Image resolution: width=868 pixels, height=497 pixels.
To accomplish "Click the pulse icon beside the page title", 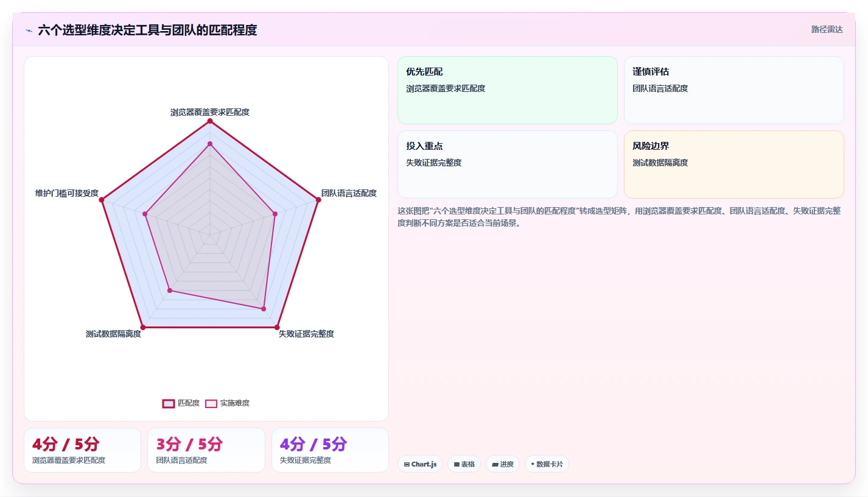I will [x=29, y=30].
